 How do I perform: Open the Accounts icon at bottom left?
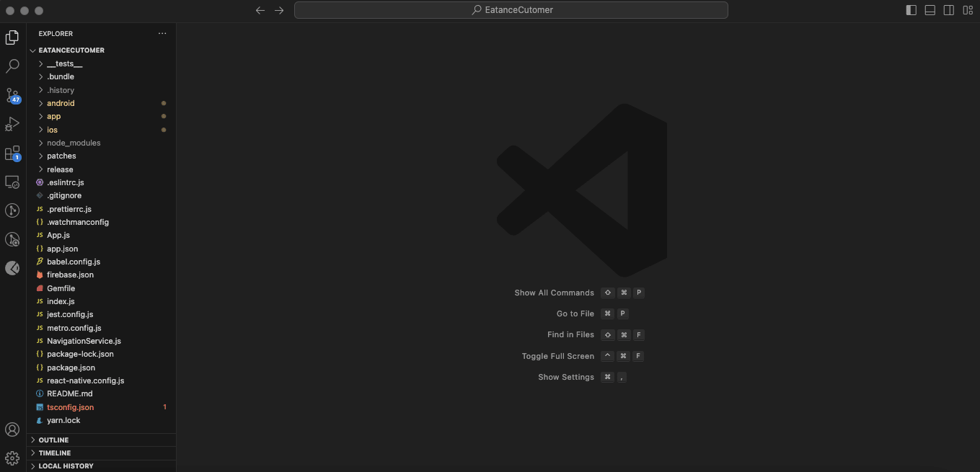[x=12, y=429]
